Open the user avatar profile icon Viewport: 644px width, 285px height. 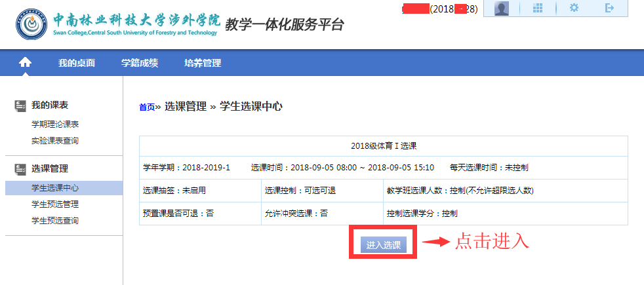click(x=502, y=9)
